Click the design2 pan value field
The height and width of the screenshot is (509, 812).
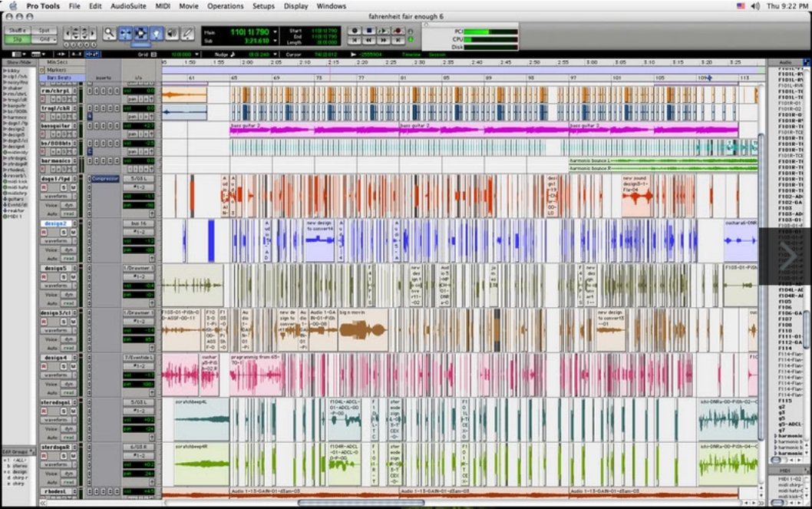click(x=139, y=250)
